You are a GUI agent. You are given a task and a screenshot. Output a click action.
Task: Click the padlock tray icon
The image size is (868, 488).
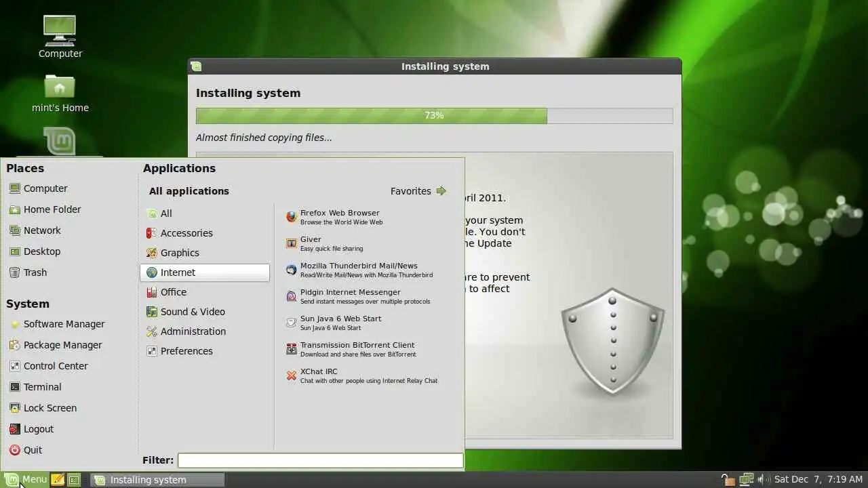pyautogui.click(x=728, y=479)
